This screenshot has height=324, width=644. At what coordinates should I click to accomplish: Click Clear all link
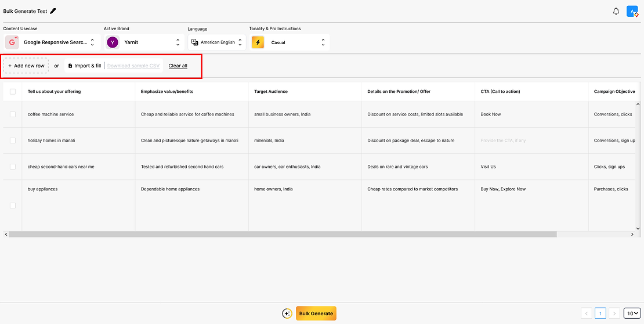(178, 66)
